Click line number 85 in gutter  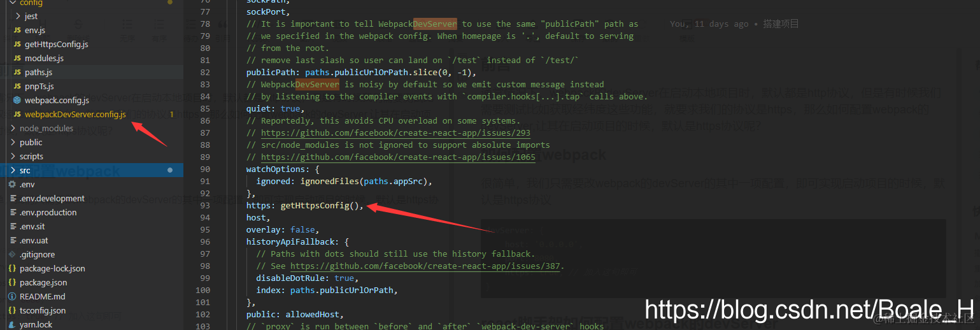click(x=204, y=109)
